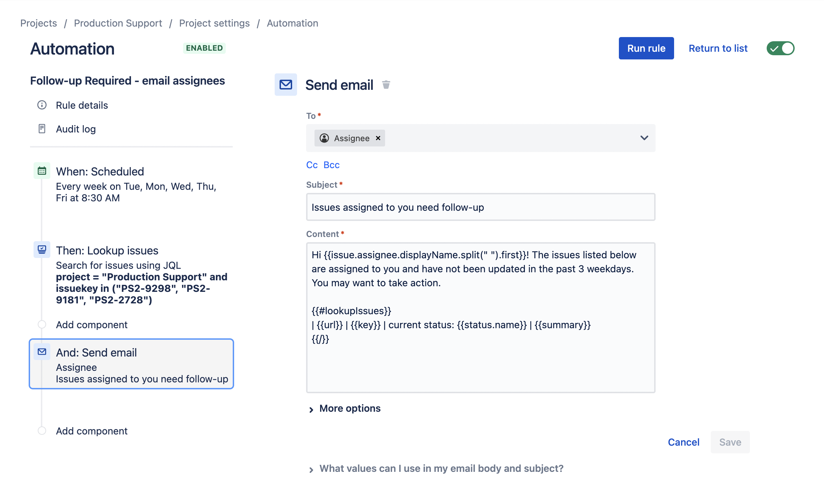Click the envelope icon beside Send email heading

[x=285, y=85]
